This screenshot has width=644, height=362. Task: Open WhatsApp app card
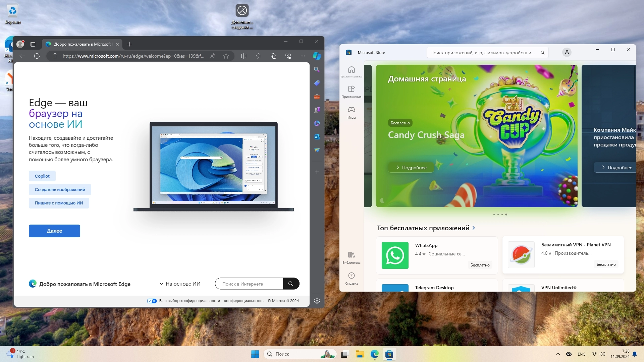[437, 255]
